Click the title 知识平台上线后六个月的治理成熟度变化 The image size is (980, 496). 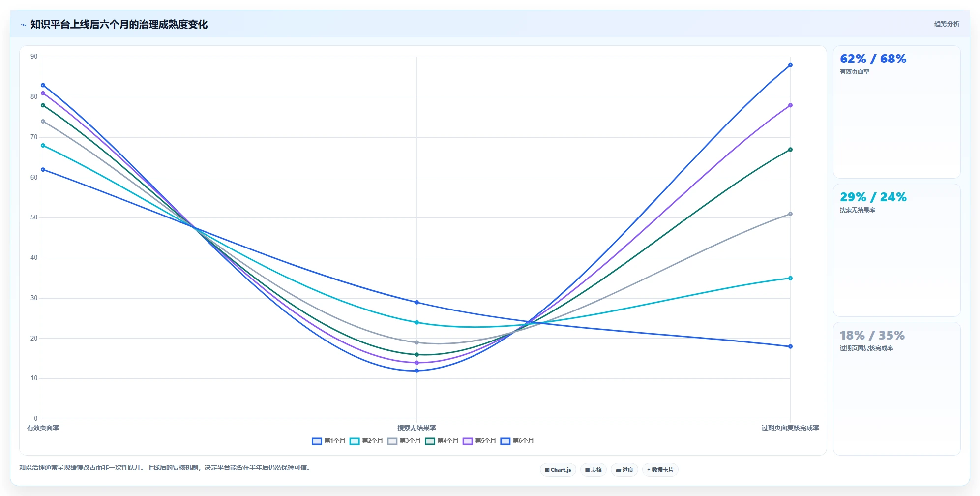[x=119, y=25]
